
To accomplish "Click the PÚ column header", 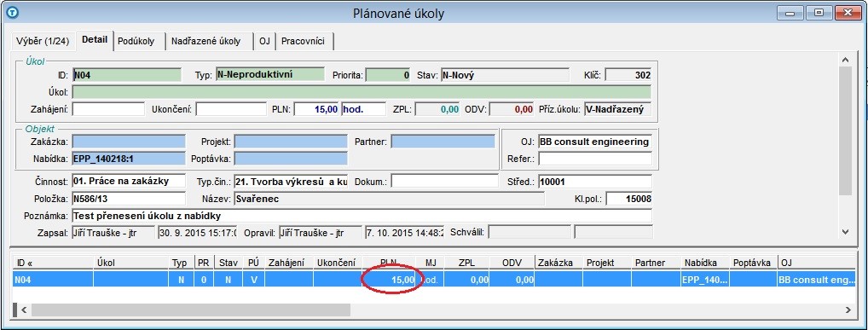I will (253, 263).
